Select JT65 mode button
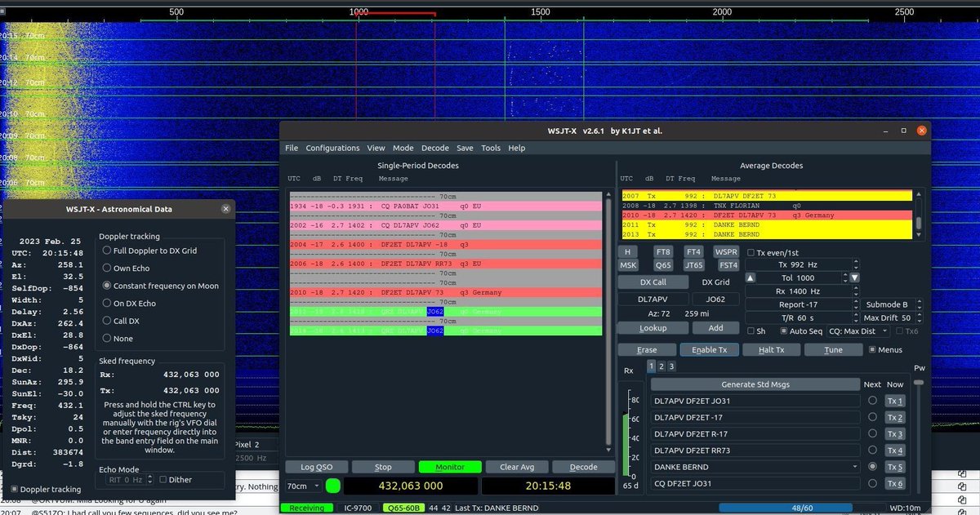The height and width of the screenshot is (515, 980). (693, 265)
